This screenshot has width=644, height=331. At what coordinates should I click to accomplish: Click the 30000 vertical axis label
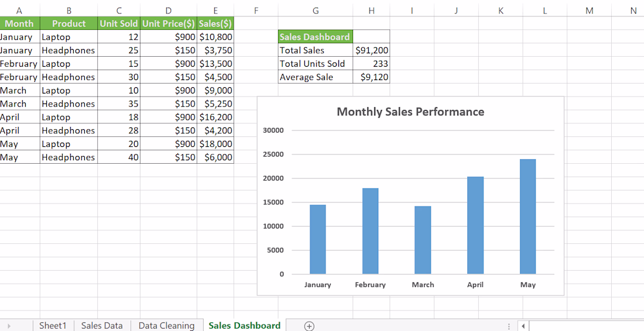coord(273,130)
